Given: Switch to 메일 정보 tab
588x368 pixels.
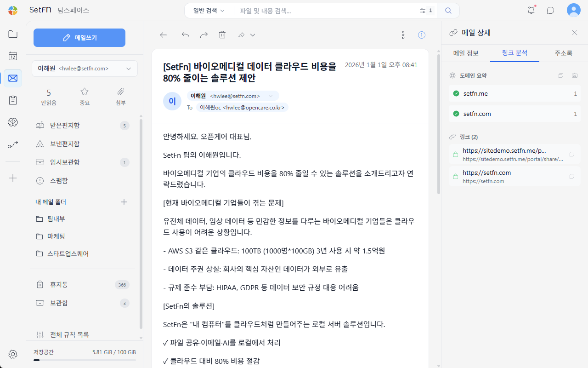Looking at the screenshot, I should click(x=466, y=53).
